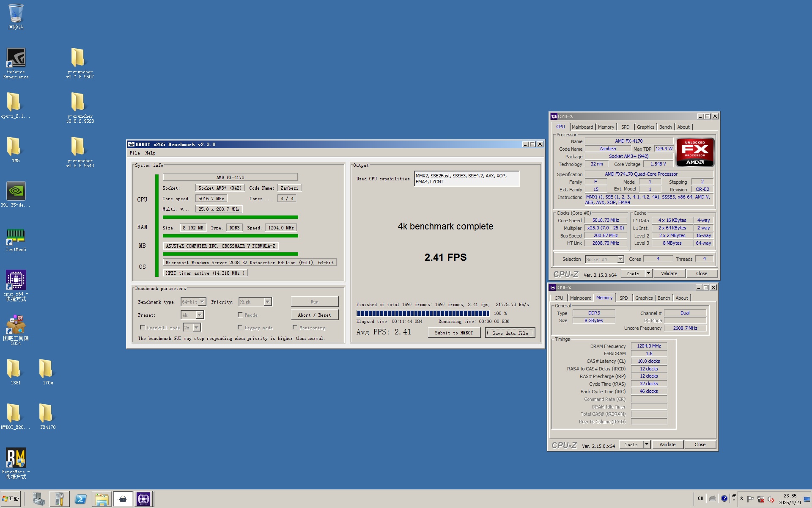Open the Preset dropdown set to 4k

click(x=192, y=315)
